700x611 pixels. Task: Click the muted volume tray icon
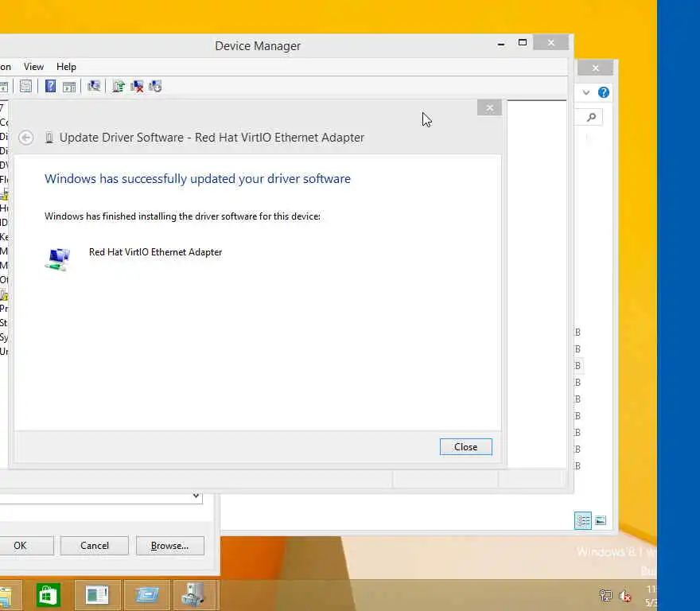point(625,596)
